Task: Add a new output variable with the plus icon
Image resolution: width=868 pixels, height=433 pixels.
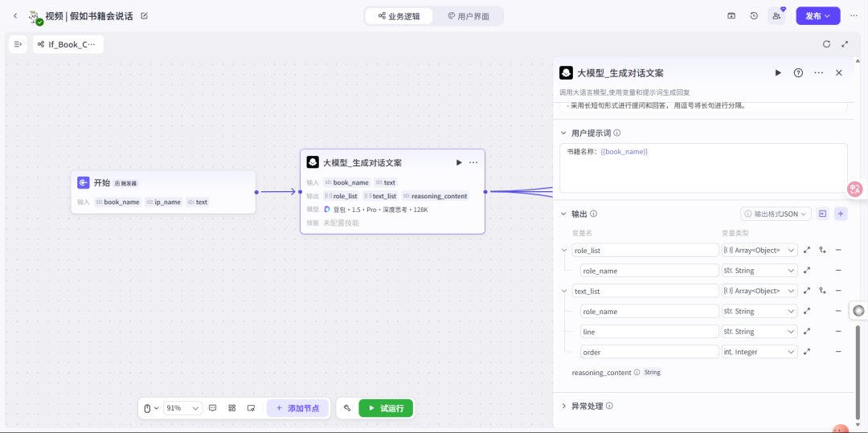Action: coord(841,214)
